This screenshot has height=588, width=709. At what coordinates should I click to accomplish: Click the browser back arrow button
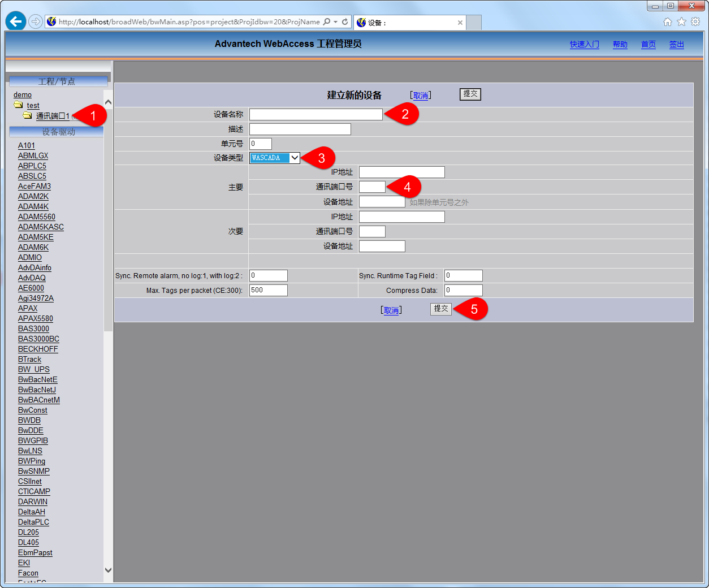pyautogui.click(x=16, y=21)
